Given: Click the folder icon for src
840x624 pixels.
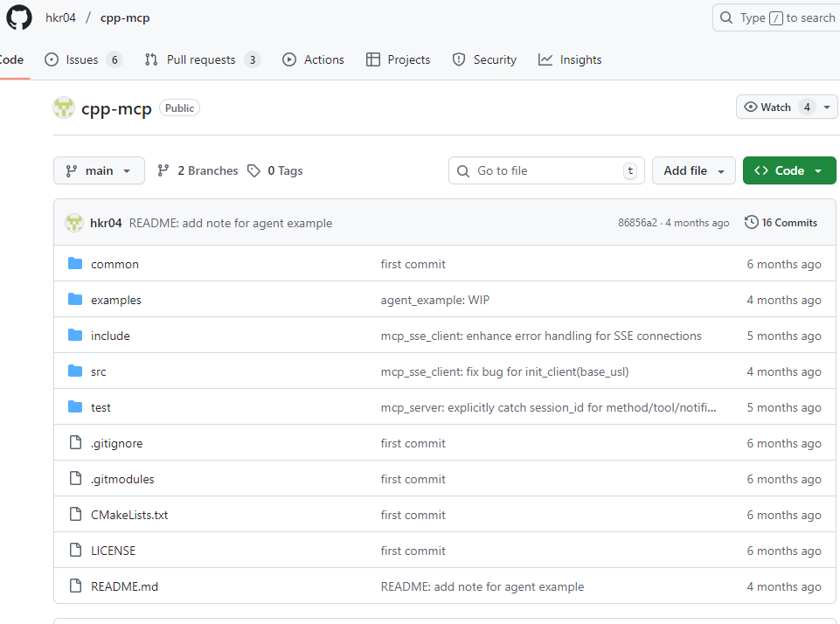Looking at the screenshot, I should pyautogui.click(x=75, y=371).
